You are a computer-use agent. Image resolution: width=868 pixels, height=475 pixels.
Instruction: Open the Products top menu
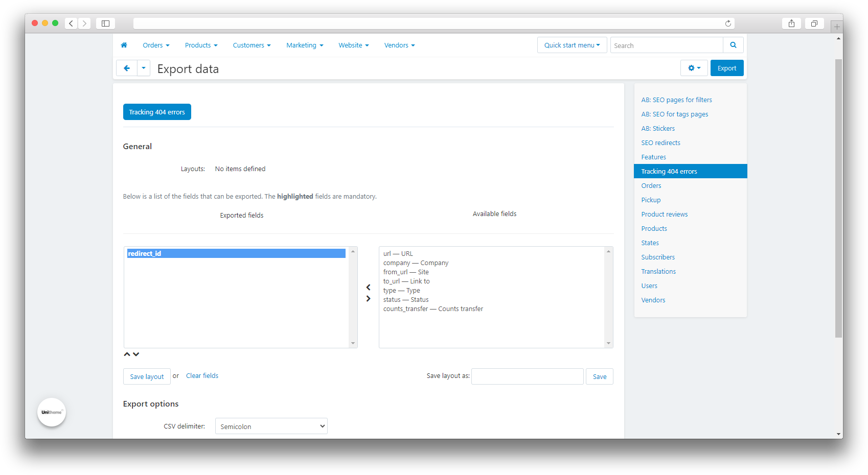point(201,45)
